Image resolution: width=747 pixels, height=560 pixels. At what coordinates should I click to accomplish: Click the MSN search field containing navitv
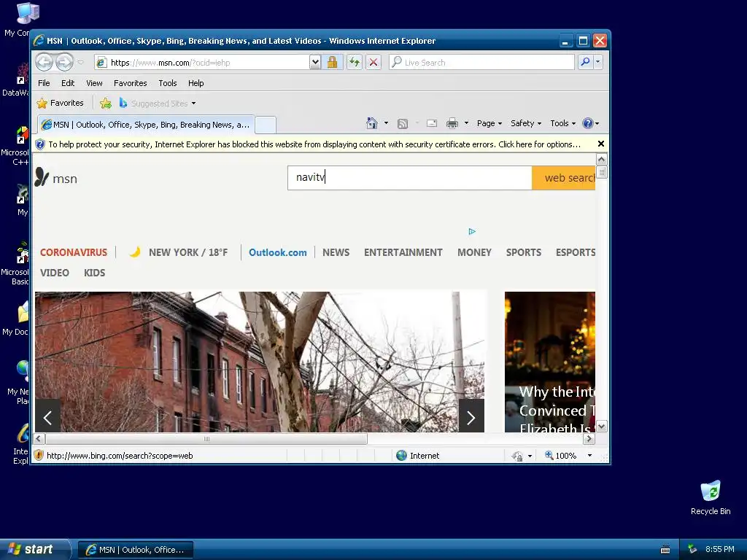(410, 178)
